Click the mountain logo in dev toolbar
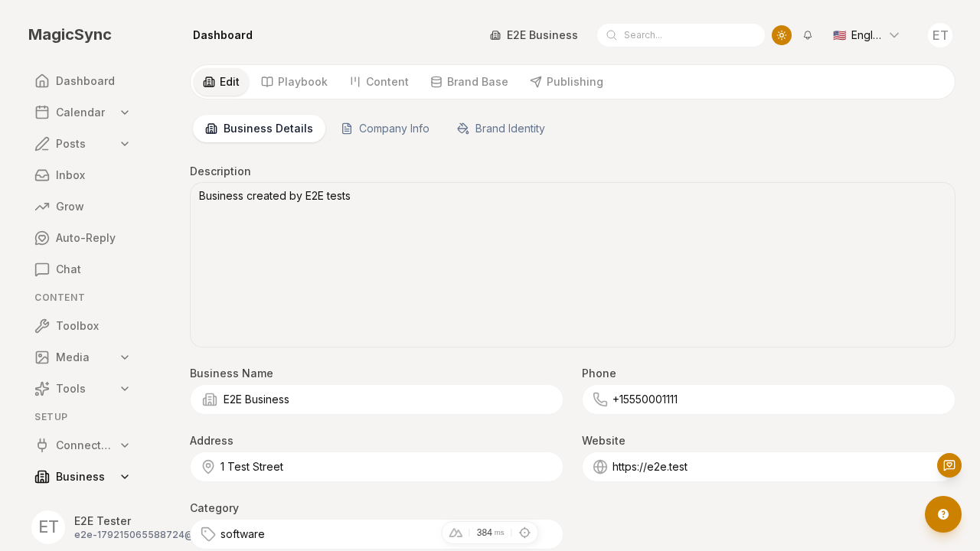 pos(456,533)
